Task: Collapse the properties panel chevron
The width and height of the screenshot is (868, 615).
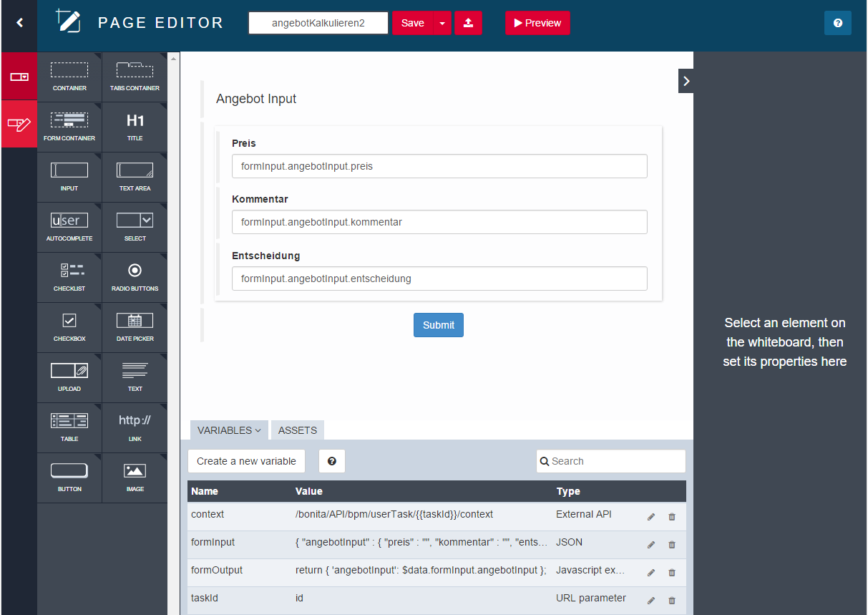Action: point(686,81)
